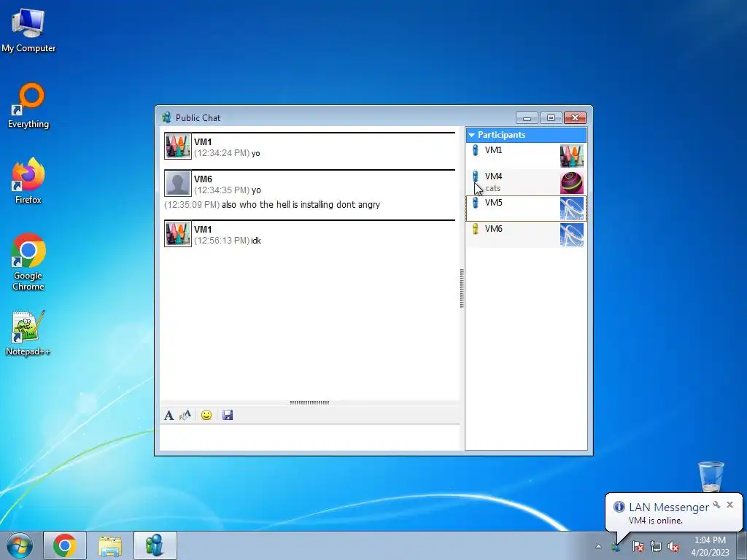The image size is (747, 560).
Task: Minimize the Public Chat window
Action: pos(527,117)
